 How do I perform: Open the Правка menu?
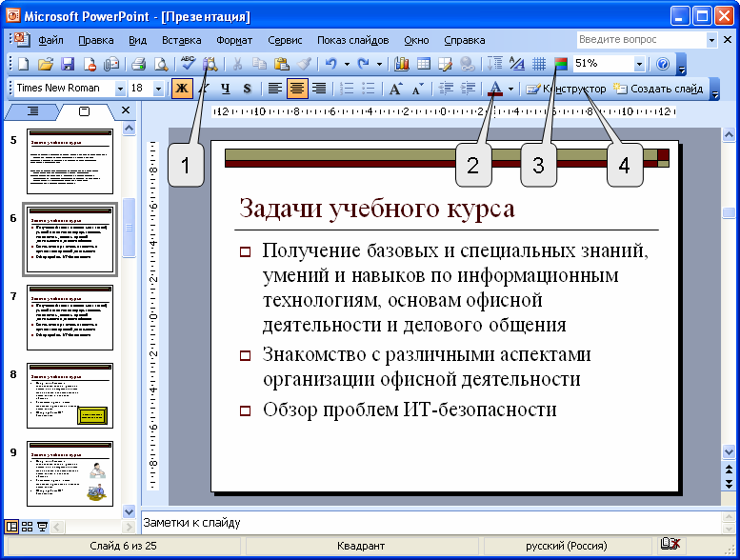[x=96, y=40]
